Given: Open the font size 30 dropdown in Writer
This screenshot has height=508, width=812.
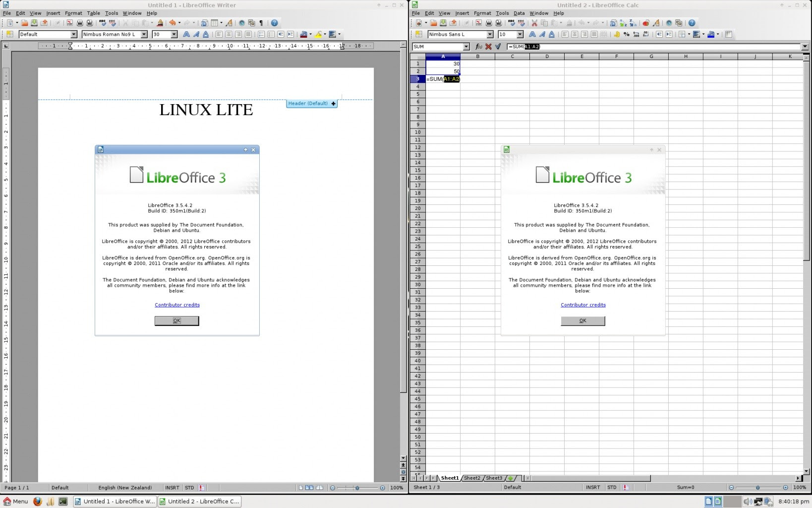Looking at the screenshot, I should tap(174, 34).
